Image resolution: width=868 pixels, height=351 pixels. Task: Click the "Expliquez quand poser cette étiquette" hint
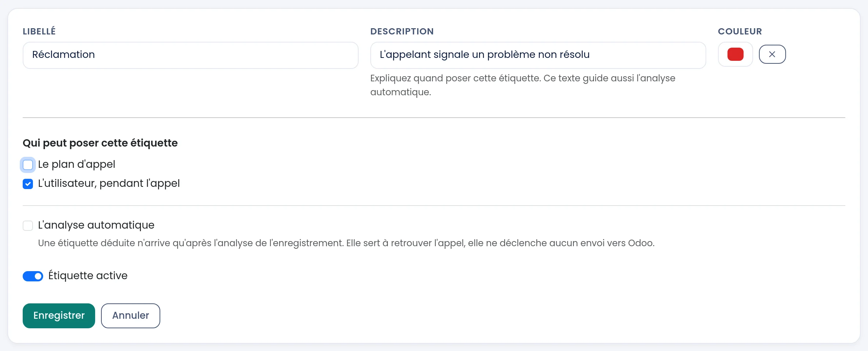pyautogui.click(x=523, y=85)
